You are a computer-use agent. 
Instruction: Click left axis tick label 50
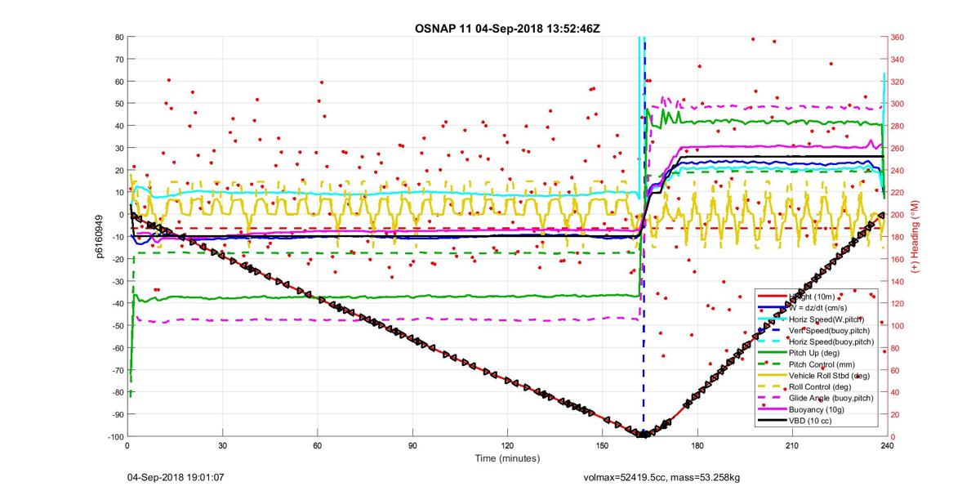point(118,104)
